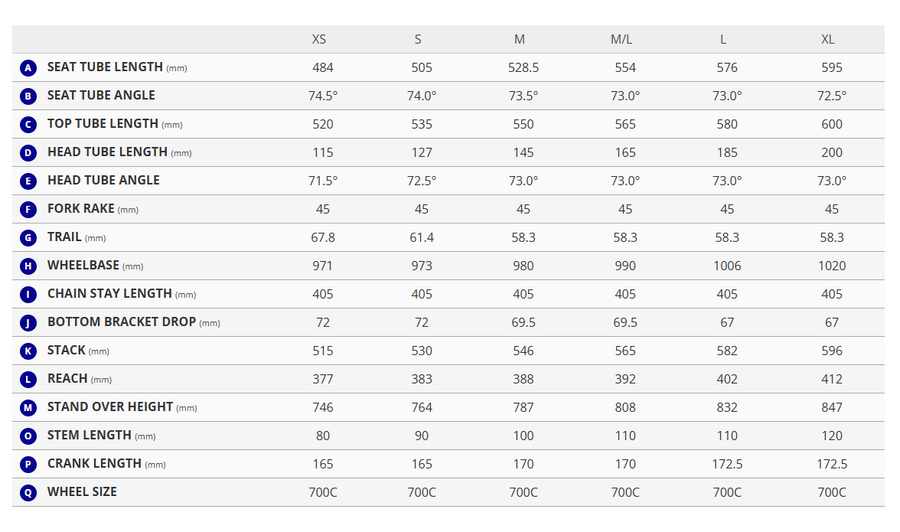The image size is (900, 532).
Task: Select the F icon next to Fork Rake
Action: 28,209
